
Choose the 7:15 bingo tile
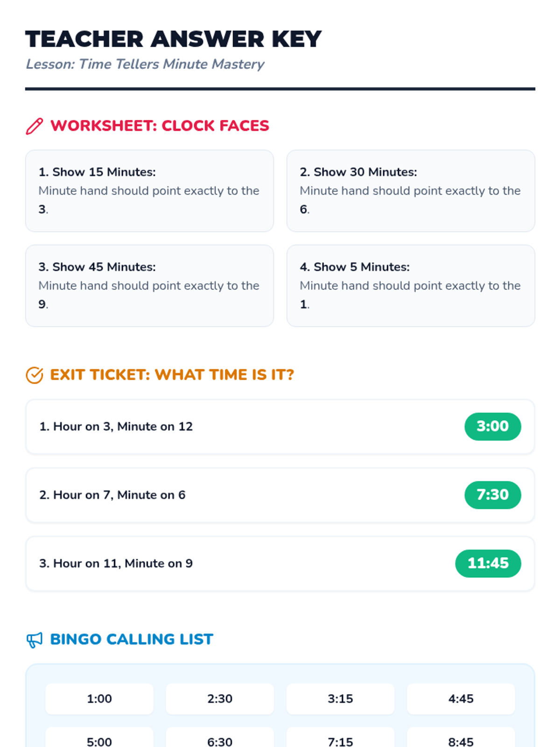pos(340,740)
